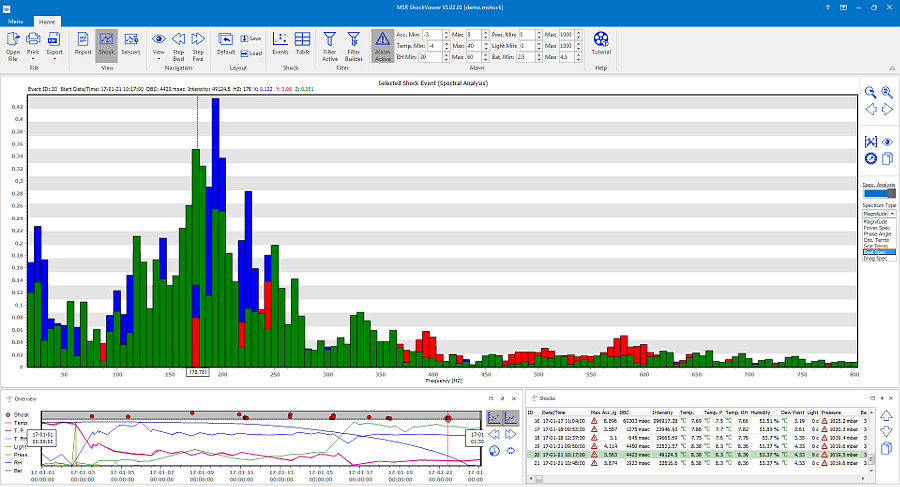Viewport: 900px width, 487px height.
Task: Toggle Filter Active
Action: (329, 43)
